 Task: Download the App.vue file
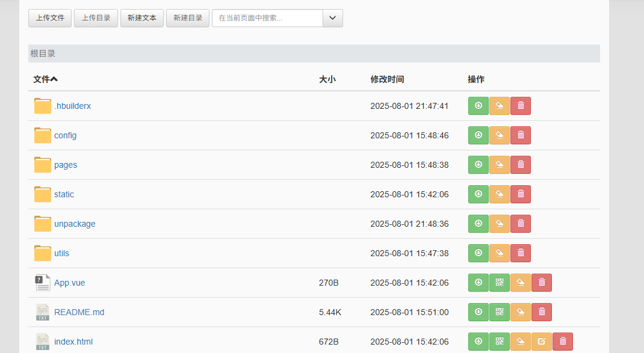tap(478, 283)
